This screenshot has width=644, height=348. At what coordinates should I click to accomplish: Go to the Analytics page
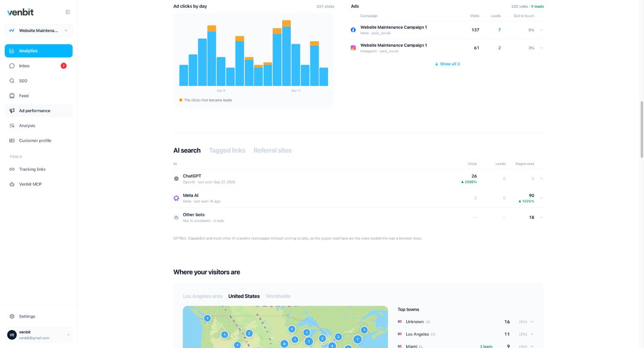[39, 51]
